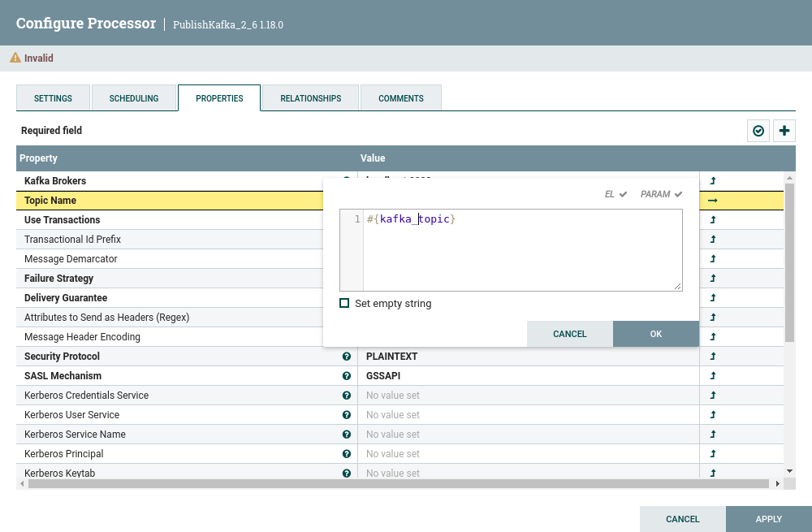This screenshot has height=532, width=812.
Task: Click the Invalid warning triangle icon
Action: pyautogui.click(x=15, y=58)
